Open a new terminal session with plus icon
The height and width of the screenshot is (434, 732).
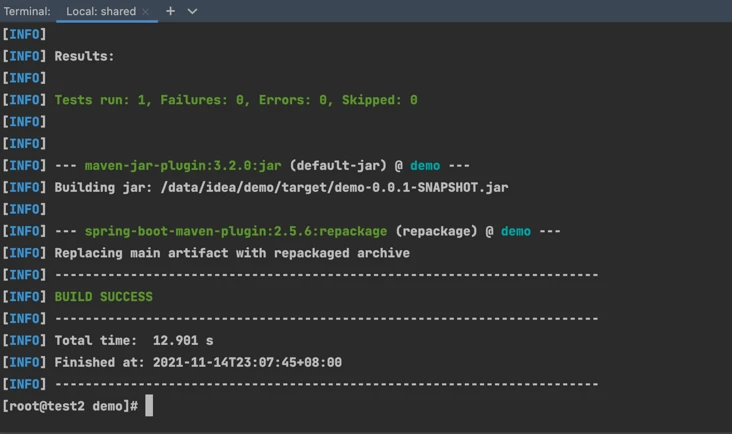tap(170, 11)
